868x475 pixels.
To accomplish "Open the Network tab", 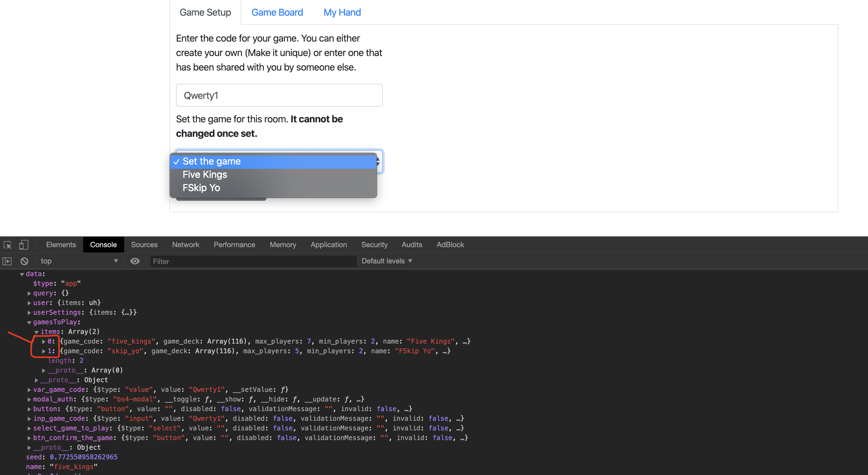I will pyautogui.click(x=186, y=245).
